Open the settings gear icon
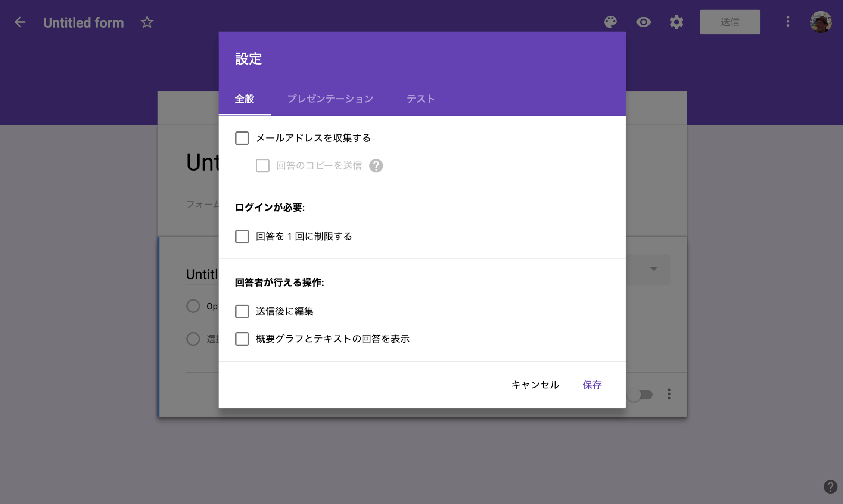 tap(676, 22)
